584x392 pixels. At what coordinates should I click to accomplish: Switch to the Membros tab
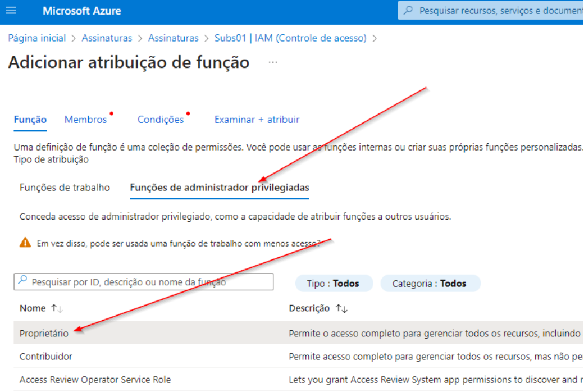86,120
